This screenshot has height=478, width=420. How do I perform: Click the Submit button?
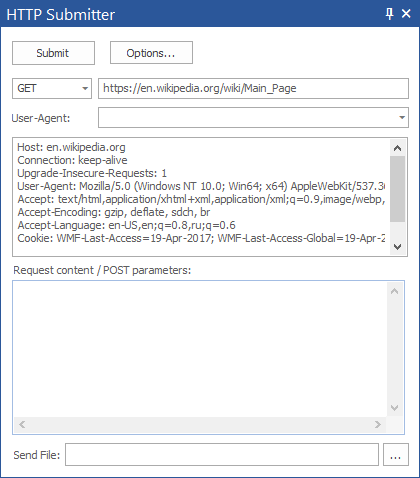[x=53, y=53]
